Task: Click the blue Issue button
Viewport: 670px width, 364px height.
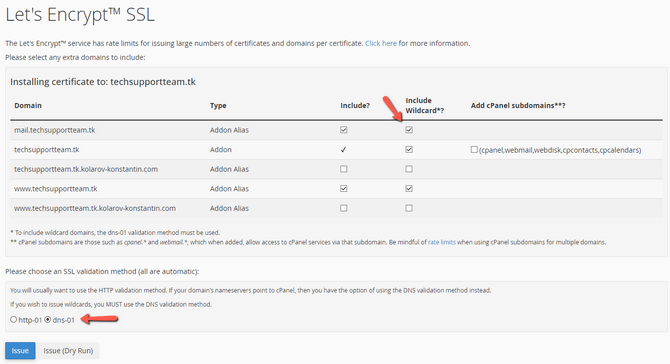Action: point(20,351)
